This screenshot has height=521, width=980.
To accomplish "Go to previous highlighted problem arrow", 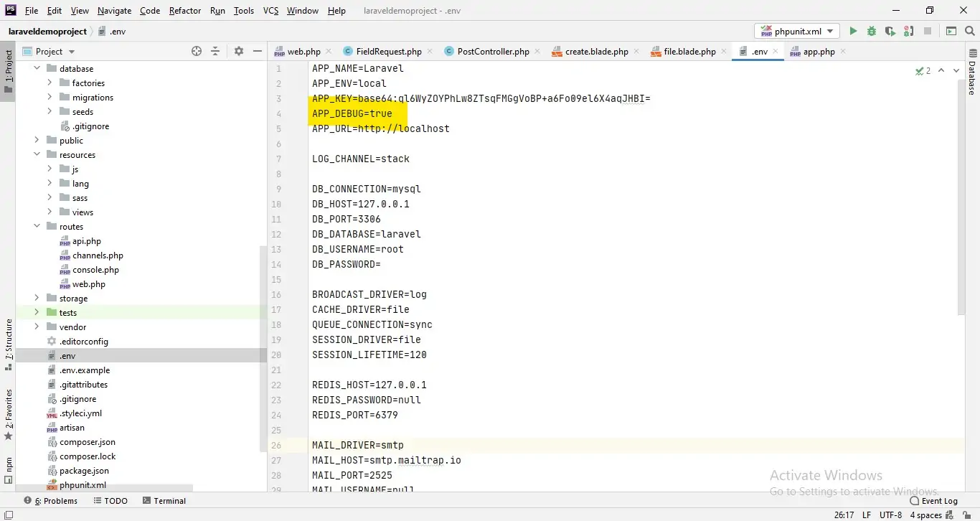I will (x=941, y=70).
